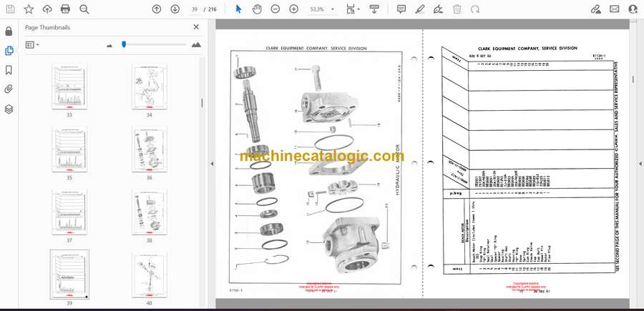Screen dimensions: 644x311
Task: Open the Bookmarks panel in sidebar
Action: click(x=9, y=70)
